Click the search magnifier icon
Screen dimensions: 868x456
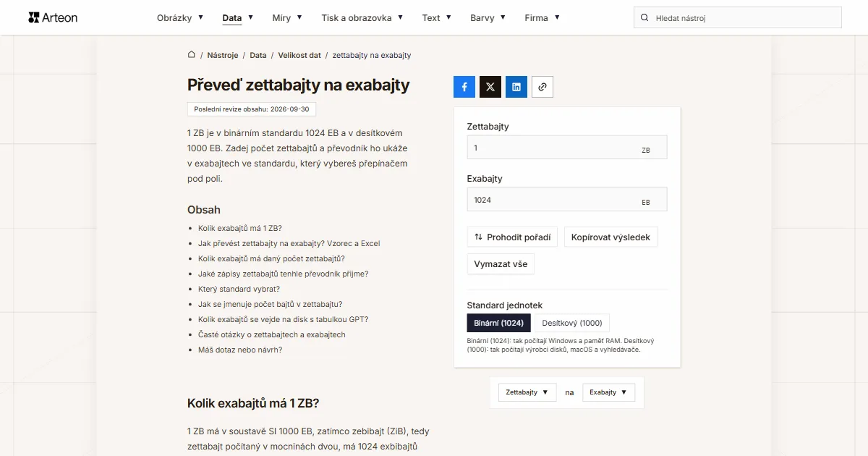click(644, 17)
